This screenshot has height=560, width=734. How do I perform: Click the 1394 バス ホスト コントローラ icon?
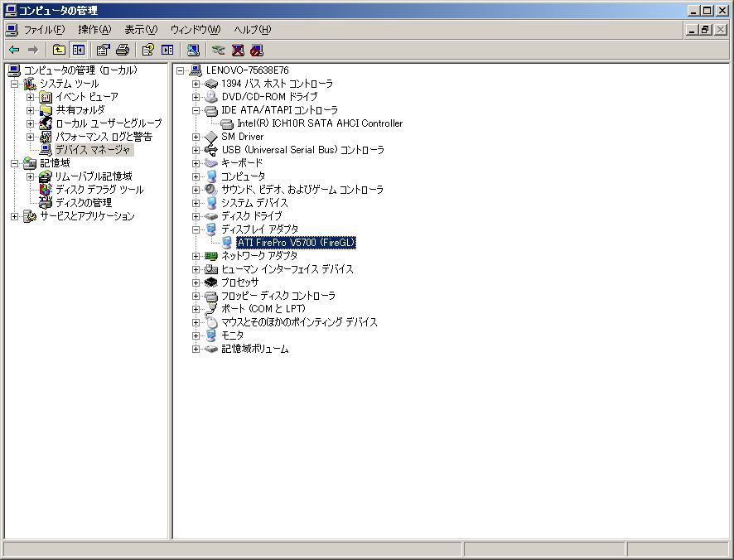(211, 84)
